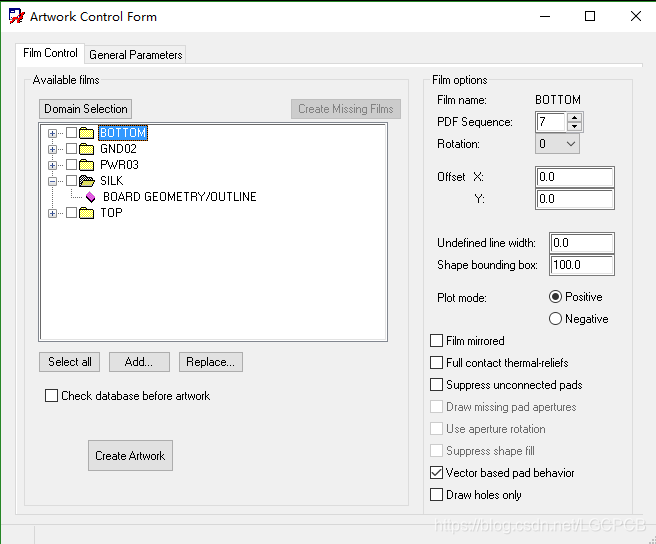The width and height of the screenshot is (656, 544).
Task: Click the Domain Selection button
Action: (86, 109)
